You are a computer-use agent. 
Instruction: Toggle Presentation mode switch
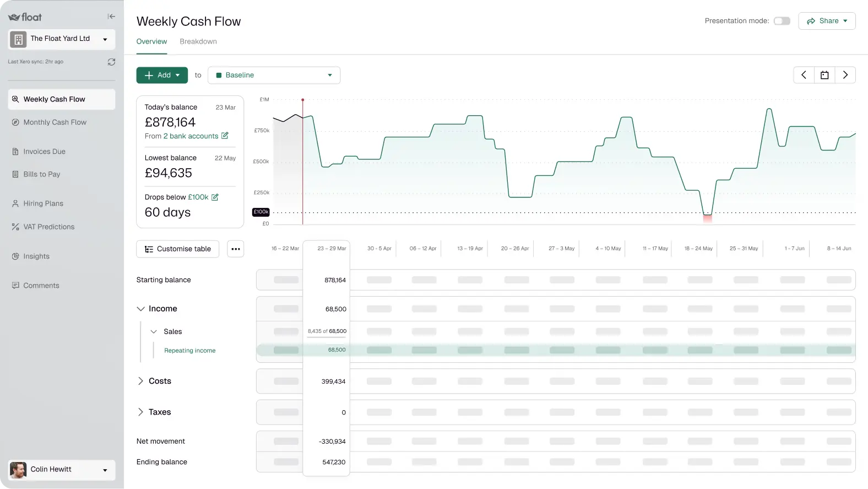point(782,21)
